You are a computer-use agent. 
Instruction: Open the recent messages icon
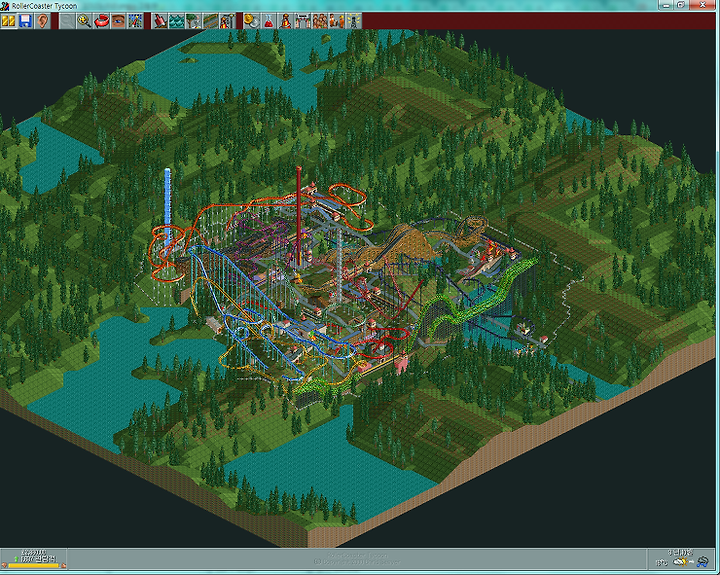point(354,21)
